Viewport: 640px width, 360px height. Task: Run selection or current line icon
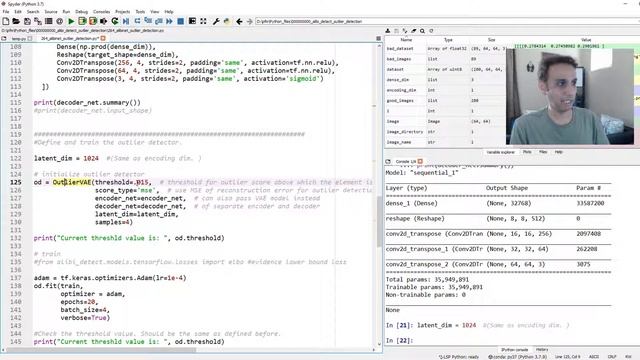(104, 21)
